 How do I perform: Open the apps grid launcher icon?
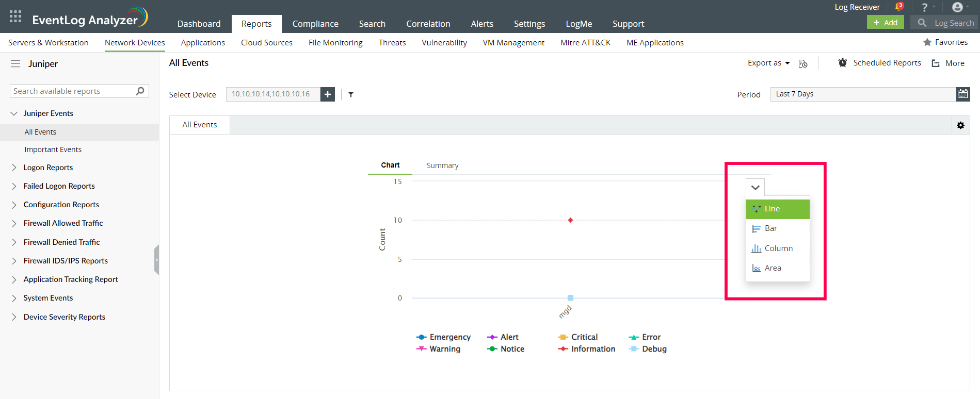click(15, 16)
